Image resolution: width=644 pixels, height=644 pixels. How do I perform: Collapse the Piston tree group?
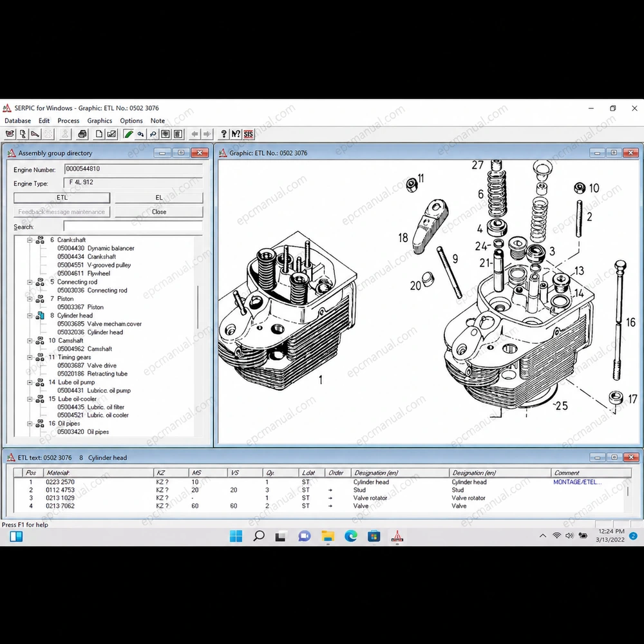[x=30, y=299]
